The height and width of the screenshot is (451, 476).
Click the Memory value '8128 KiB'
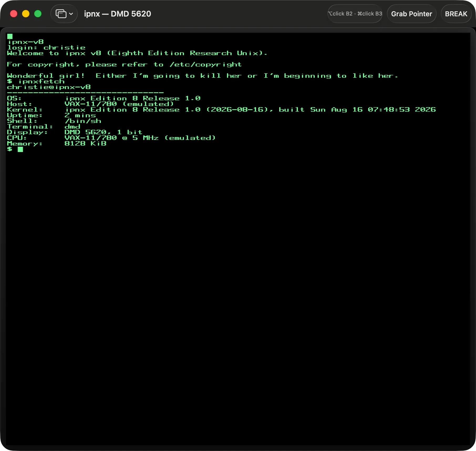86,144
